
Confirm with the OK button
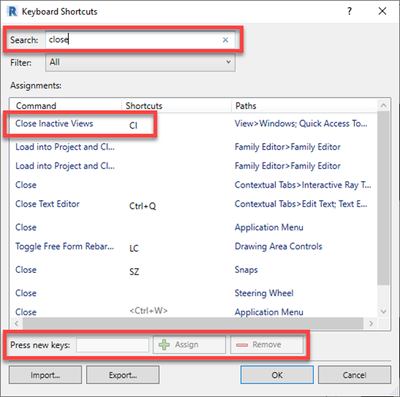pyautogui.click(x=277, y=375)
